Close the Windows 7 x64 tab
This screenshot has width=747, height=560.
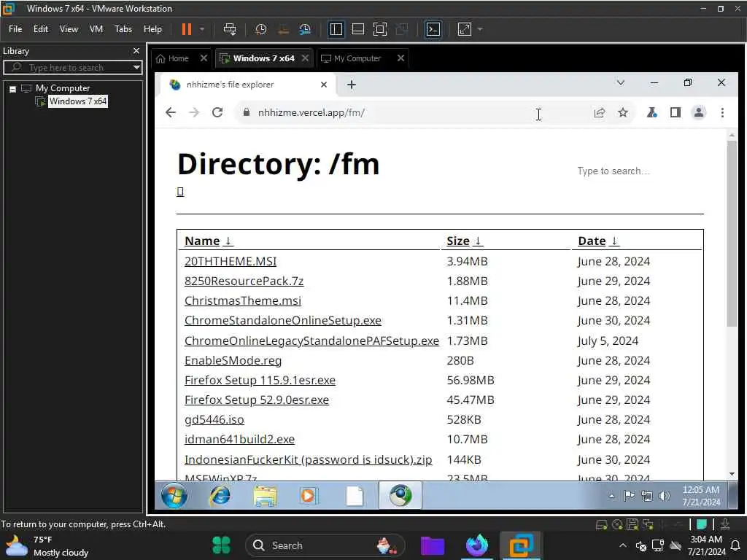[x=306, y=58]
